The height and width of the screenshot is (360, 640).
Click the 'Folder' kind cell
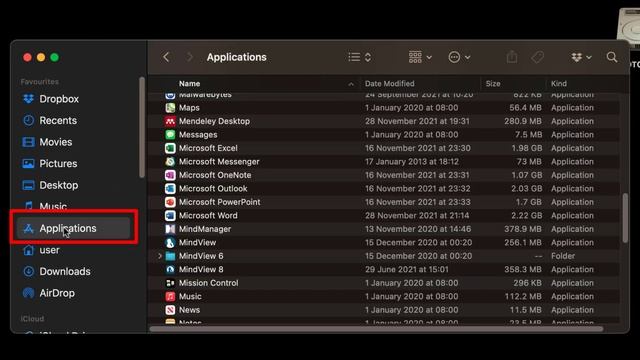point(563,256)
